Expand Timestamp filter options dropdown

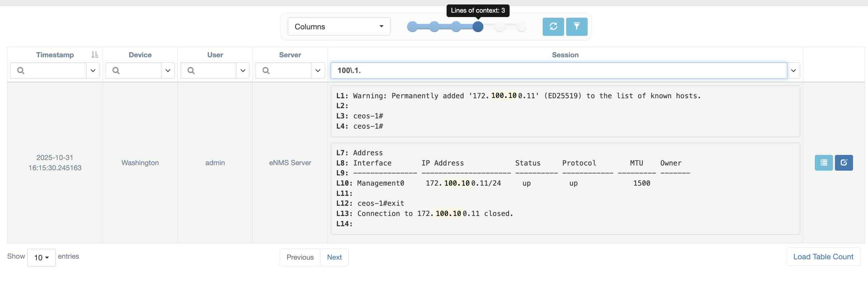(x=93, y=71)
